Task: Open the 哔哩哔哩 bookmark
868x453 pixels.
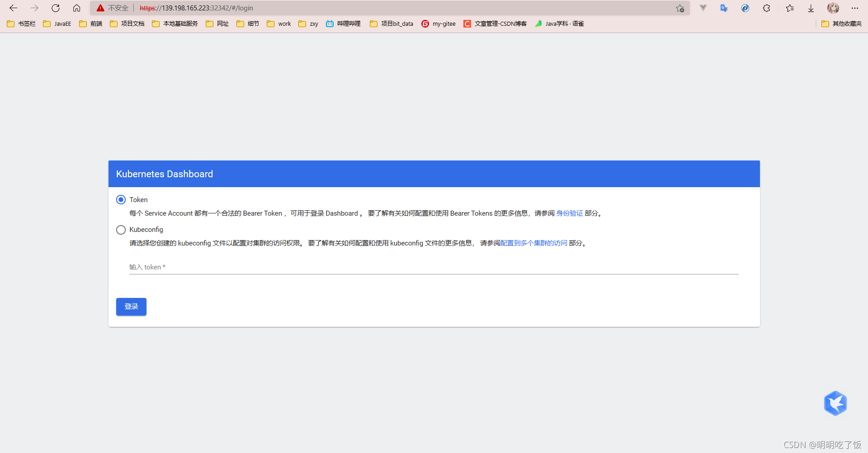Action: coord(343,24)
